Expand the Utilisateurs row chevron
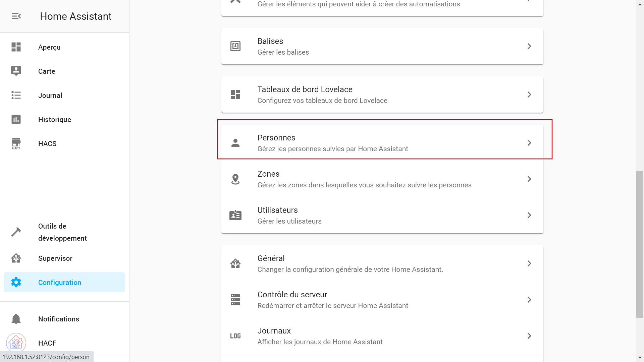 (x=529, y=215)
